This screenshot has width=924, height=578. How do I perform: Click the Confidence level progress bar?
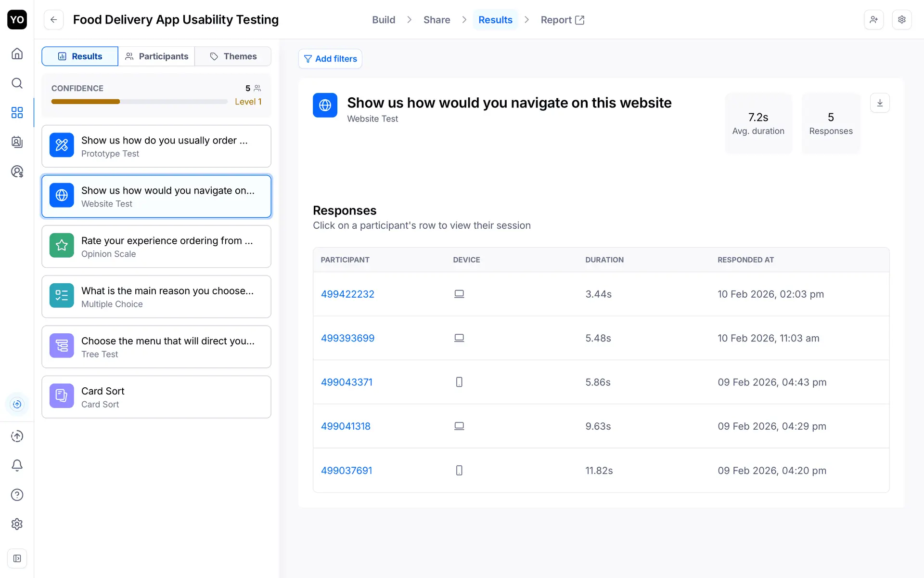click(x=139, y=102)
